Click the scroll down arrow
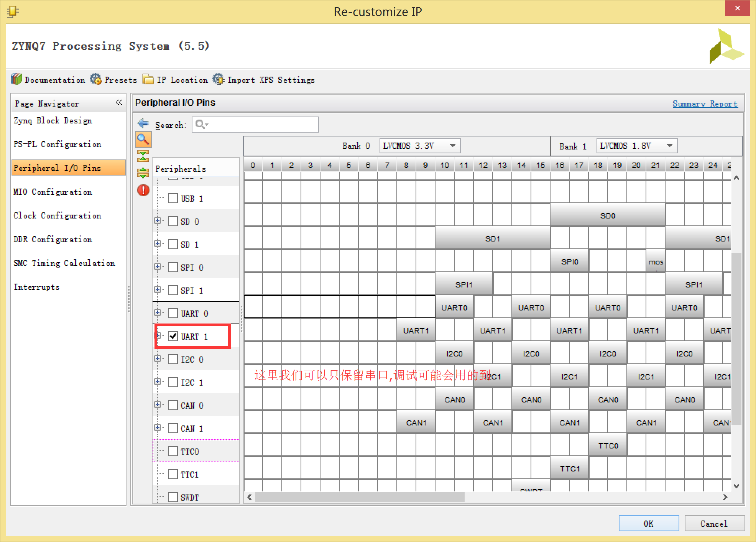756x542 pixels. [736, 486]
